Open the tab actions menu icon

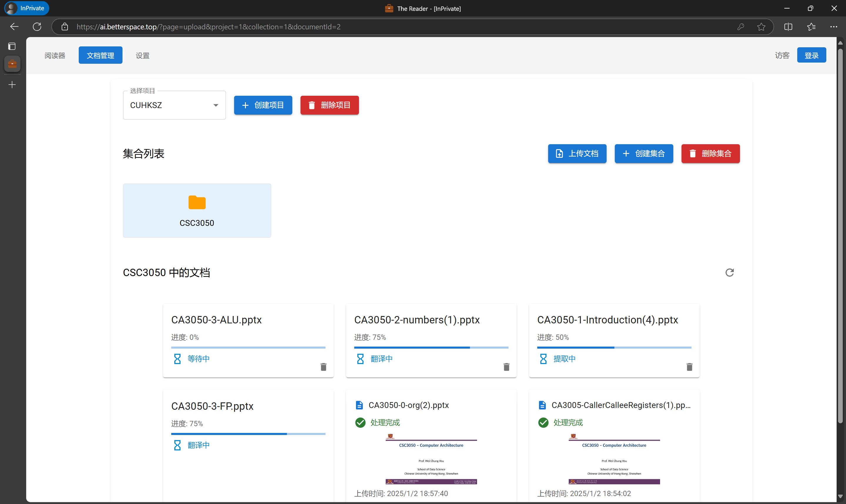pyautogui.click(x=12, y=46)
